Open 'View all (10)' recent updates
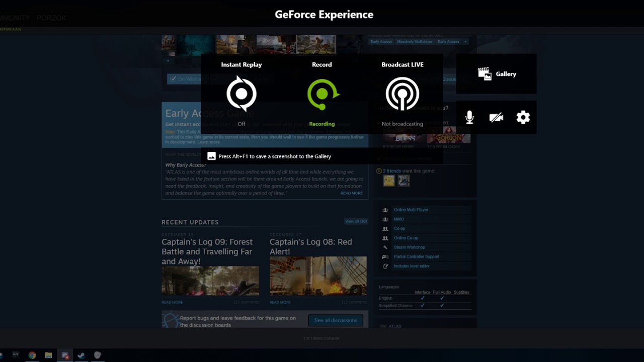Image resolution: width=644 pixels, height=362 pixels. pyautogui.click(x=356, y=221)
